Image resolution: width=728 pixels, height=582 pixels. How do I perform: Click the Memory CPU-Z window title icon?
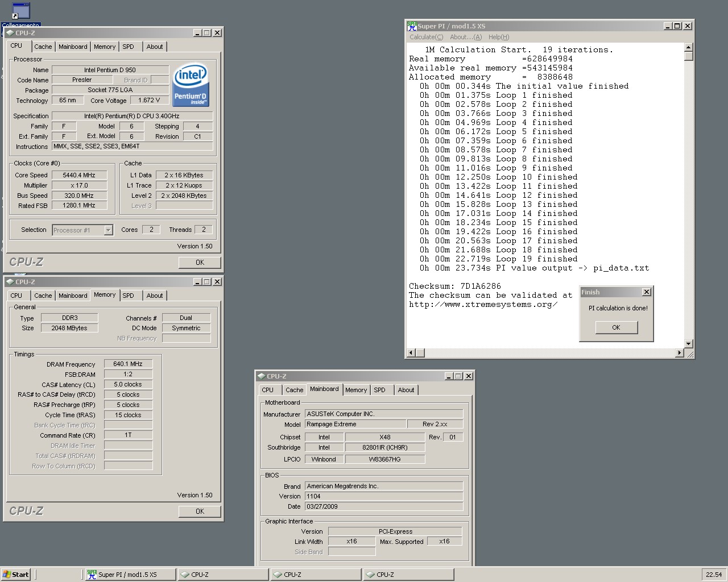coord(10,282)
